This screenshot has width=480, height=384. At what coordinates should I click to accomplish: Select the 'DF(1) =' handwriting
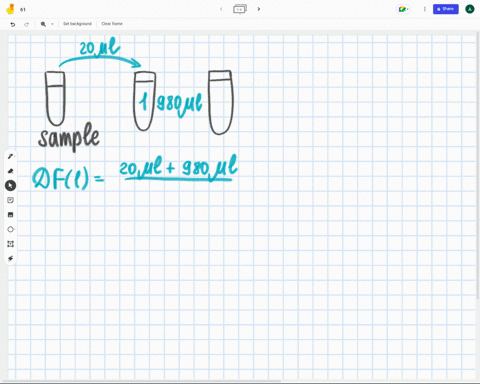[68, 178]
